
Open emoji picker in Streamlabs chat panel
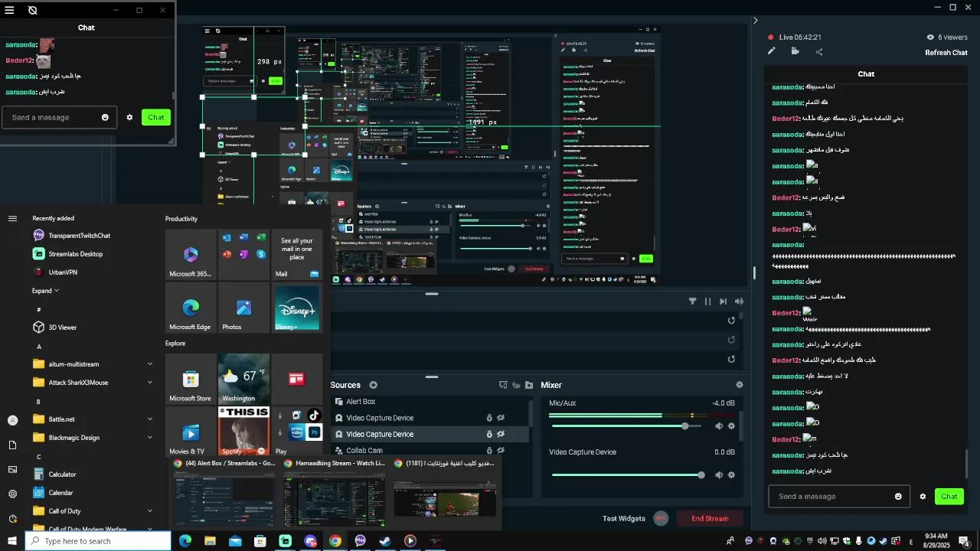click(898, 496)
